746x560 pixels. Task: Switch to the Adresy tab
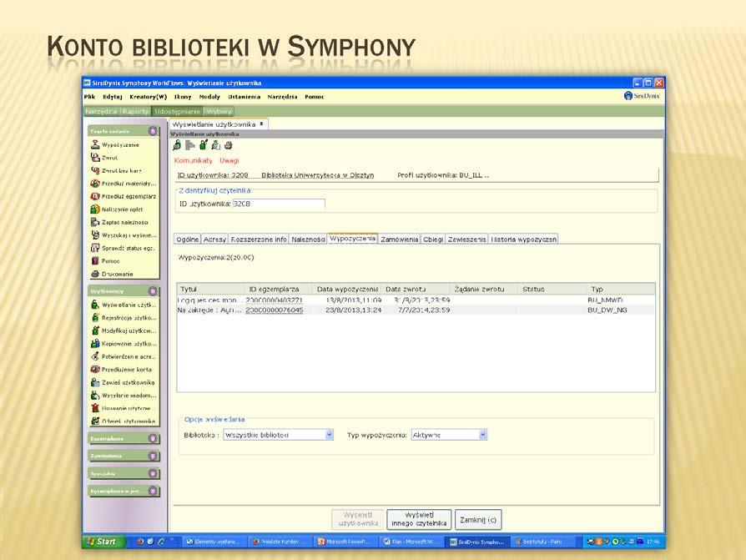click(x=214, y=240)
